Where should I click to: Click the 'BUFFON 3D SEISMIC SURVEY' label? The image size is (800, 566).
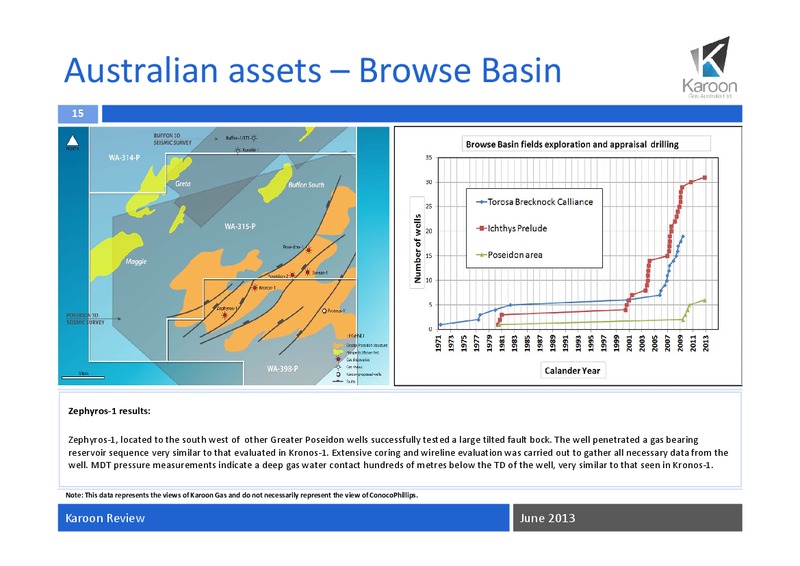172,139
